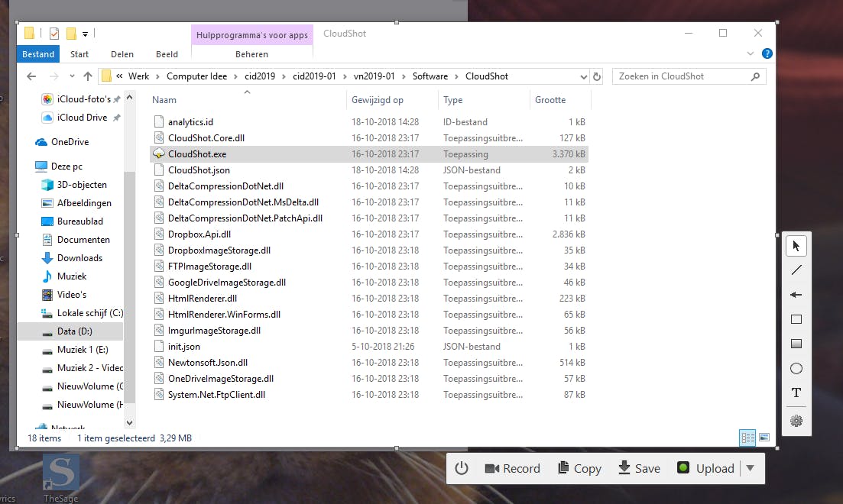Refresh the folder with the refresh icon
Image resolution: width=843 pixels, height=504 pixels.
tap(597, 76)
